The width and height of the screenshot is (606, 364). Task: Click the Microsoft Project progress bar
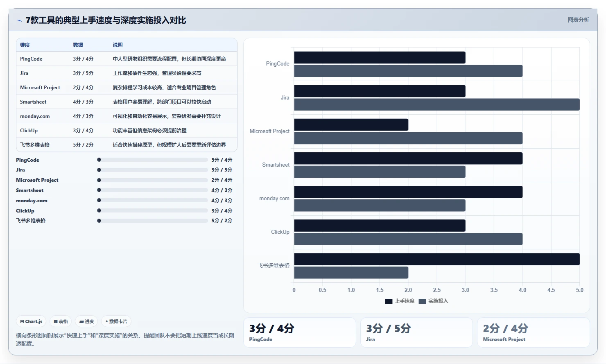[x=152, y=180]
